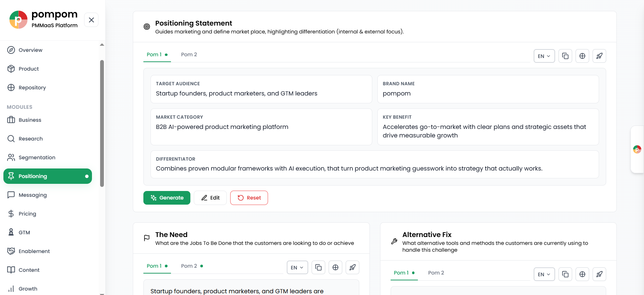This screenshot has width=644, height=295.
Task: Click the rocket icon in Positioning Statement toolbar
Action: pos(599,56)
